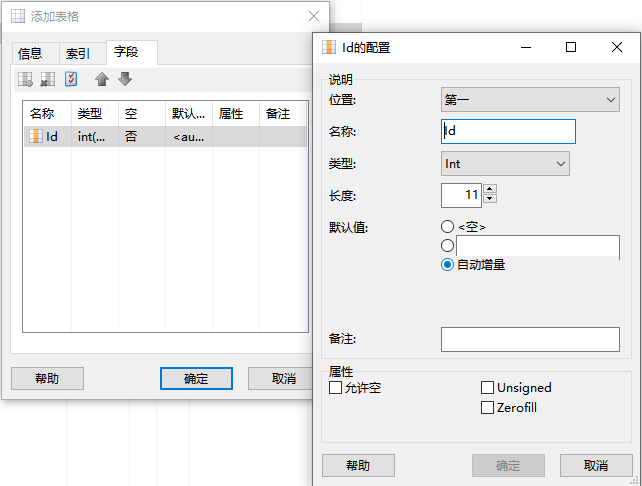Click the custom default value text box
Image resolution: width=642 pixels, height=486 pixels.
pos(538,246)
